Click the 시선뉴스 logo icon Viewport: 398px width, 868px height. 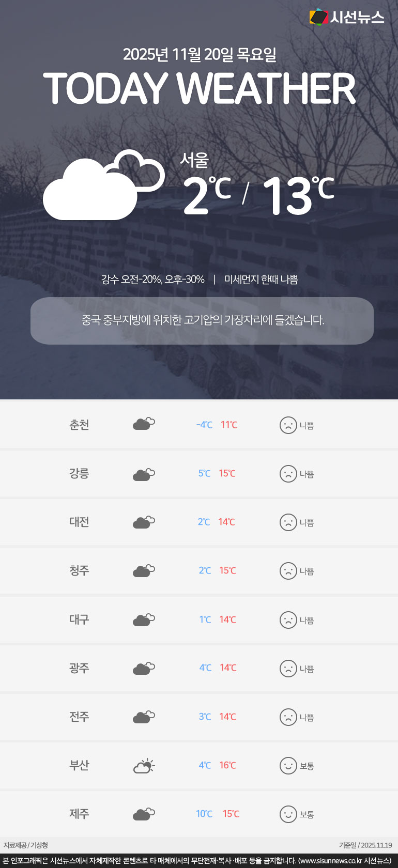319,17
